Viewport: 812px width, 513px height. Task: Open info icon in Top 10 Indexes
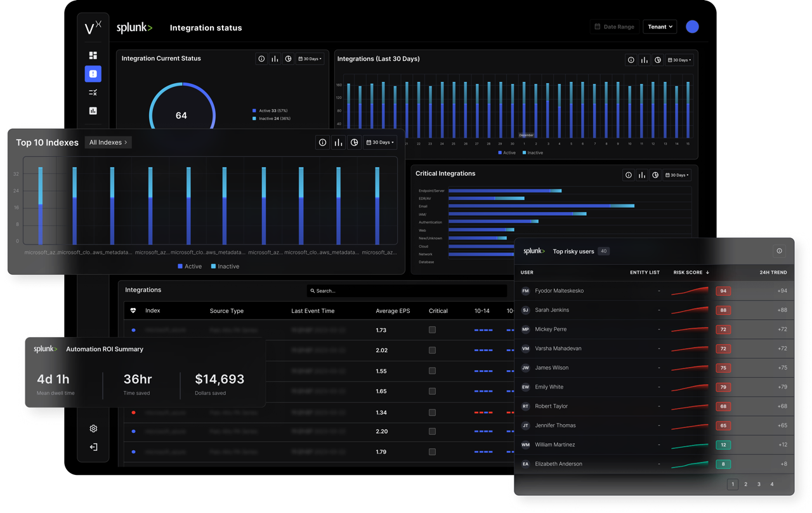[x=322, y=142]
